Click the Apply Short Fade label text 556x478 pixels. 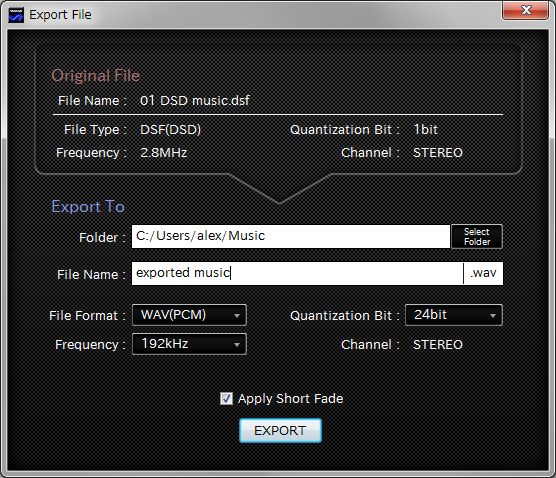tap(290, 399)
